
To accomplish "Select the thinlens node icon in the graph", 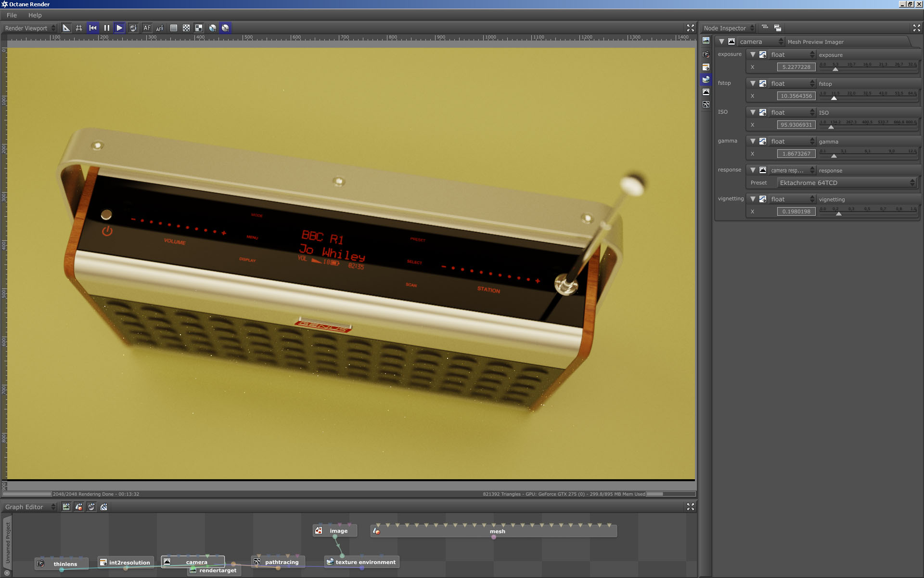I will tap(41, 564).
